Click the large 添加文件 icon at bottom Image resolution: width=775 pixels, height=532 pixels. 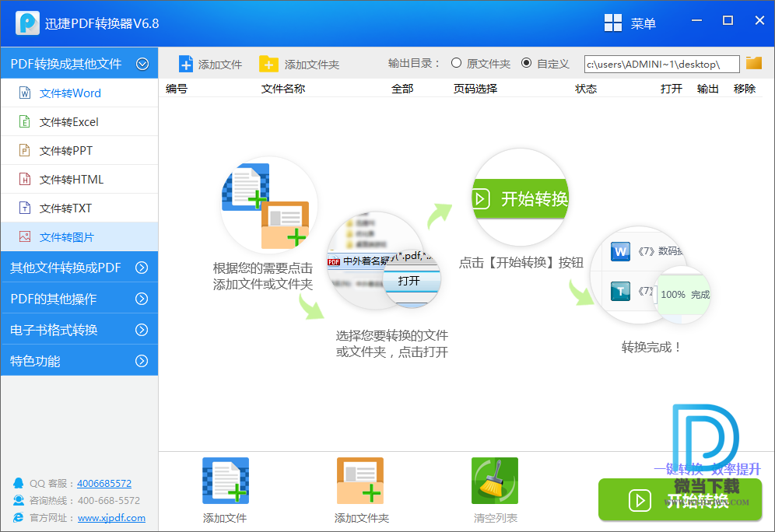coord(226,481)
